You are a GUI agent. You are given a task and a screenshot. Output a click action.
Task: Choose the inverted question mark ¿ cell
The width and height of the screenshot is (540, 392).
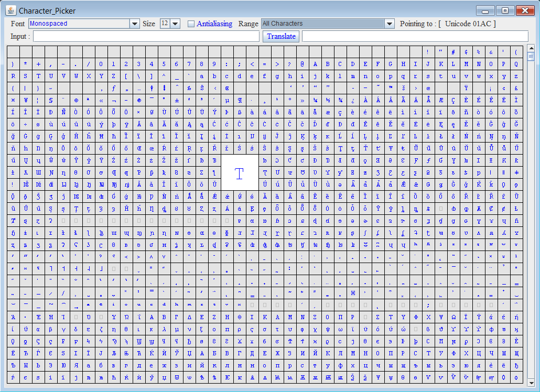click(x=353, y=100)
